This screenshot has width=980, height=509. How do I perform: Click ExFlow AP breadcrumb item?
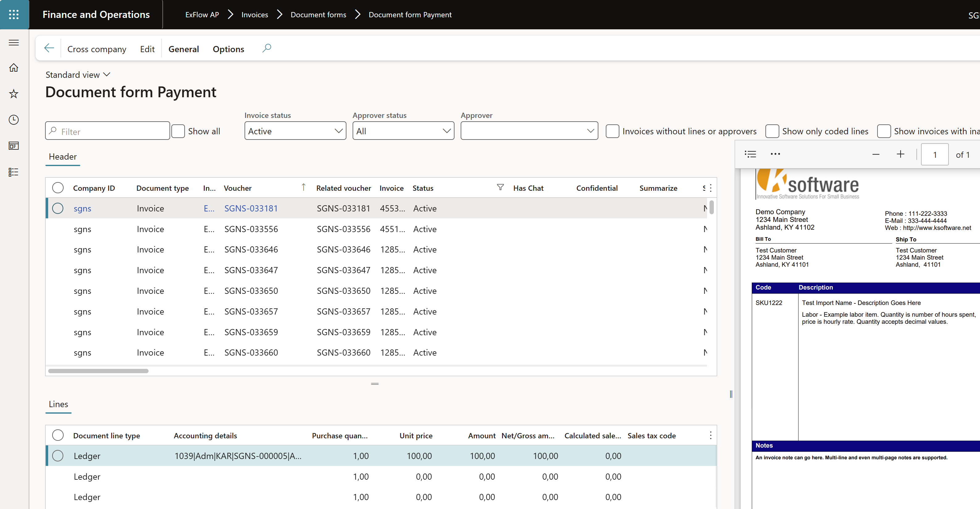tap(202, 15)
